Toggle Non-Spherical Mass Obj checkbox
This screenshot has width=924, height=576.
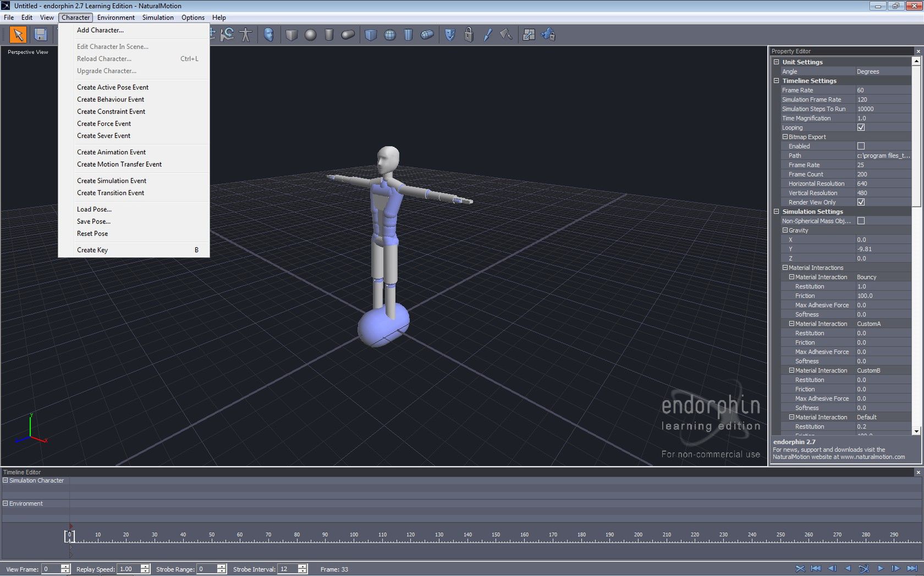[x=861, y=220]
